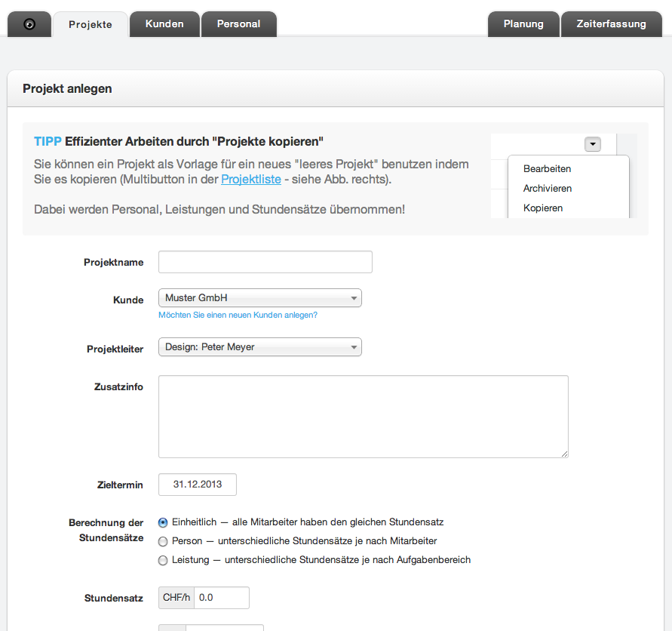This screenshot has width=672, height=631.
Task: Click the CHF/h unit label
Action: 176,598
